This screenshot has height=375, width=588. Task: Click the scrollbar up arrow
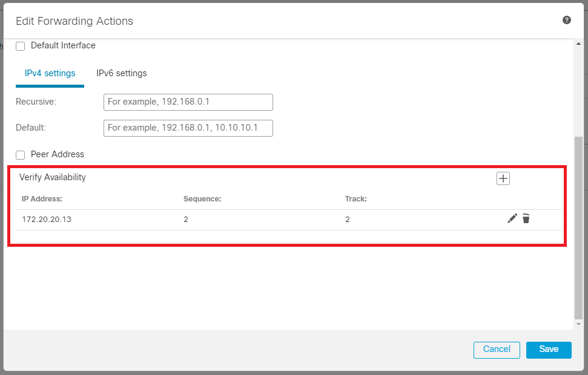tap(578, 44)
